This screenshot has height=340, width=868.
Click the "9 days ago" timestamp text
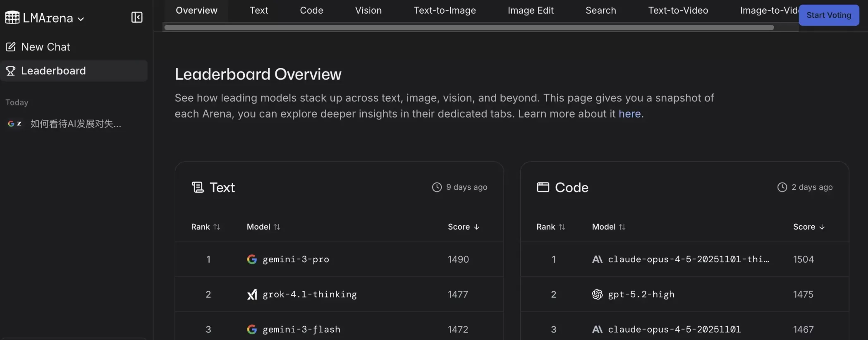click(467, 187)
